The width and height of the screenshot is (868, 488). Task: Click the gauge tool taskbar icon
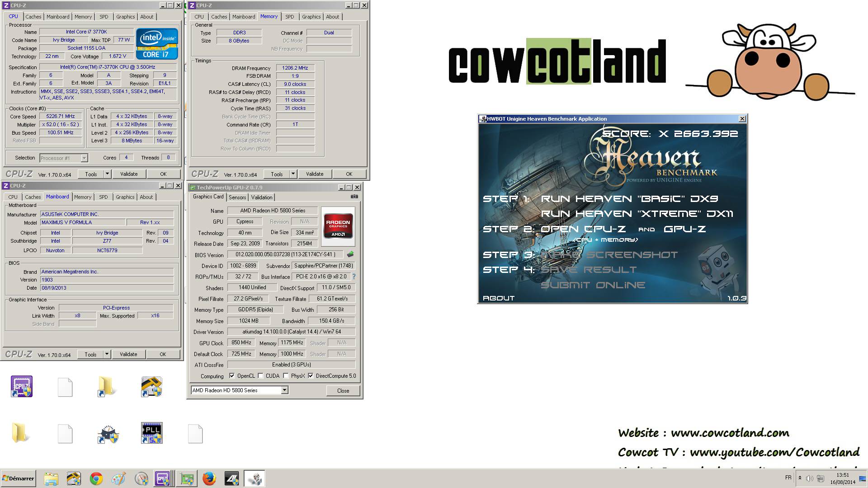coord(141,479)
